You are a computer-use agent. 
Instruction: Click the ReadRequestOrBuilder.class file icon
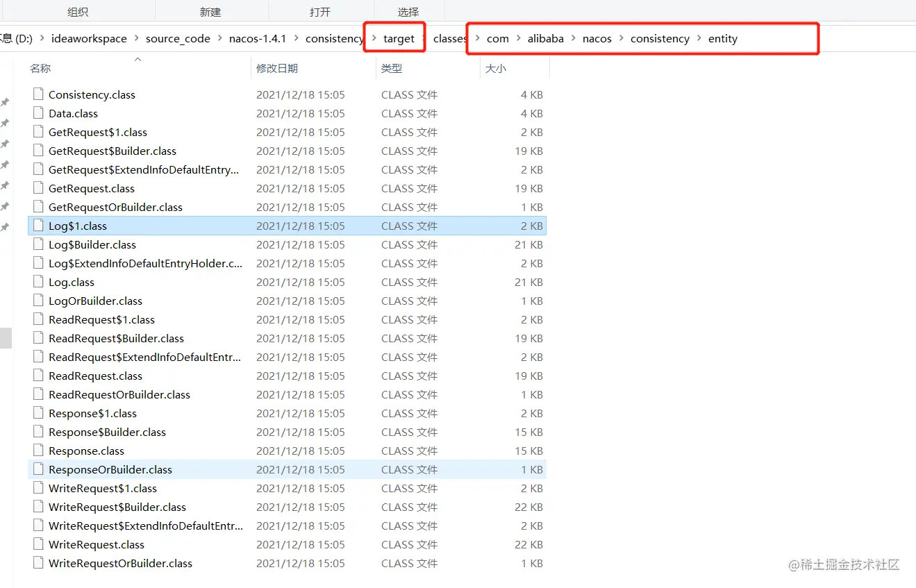38,394
